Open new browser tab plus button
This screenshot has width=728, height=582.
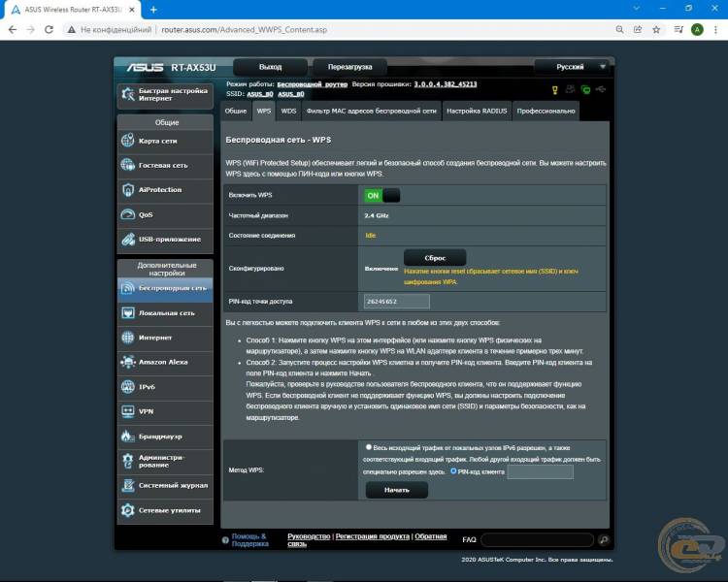[x=153, y=10]
